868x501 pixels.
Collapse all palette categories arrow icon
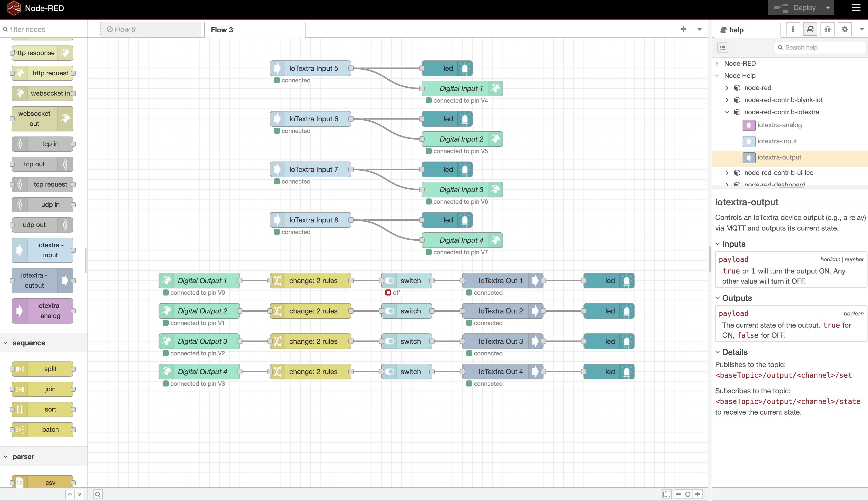point(70,494)
